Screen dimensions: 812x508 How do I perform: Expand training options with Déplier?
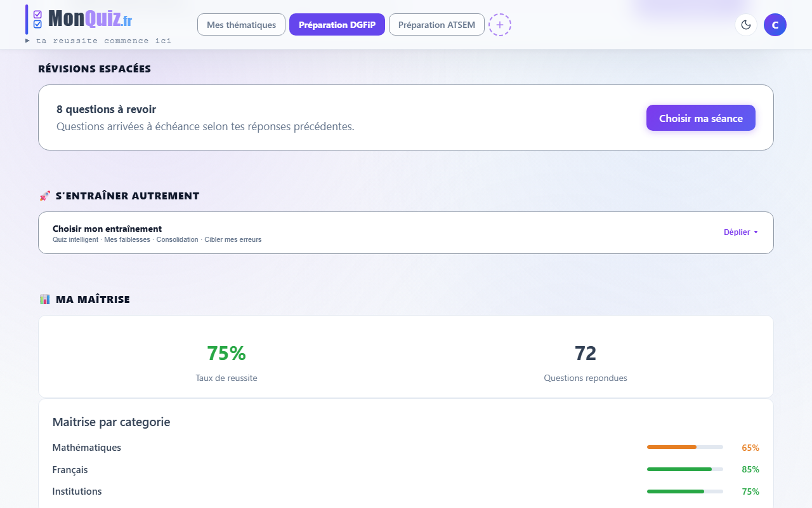(741, 232)
